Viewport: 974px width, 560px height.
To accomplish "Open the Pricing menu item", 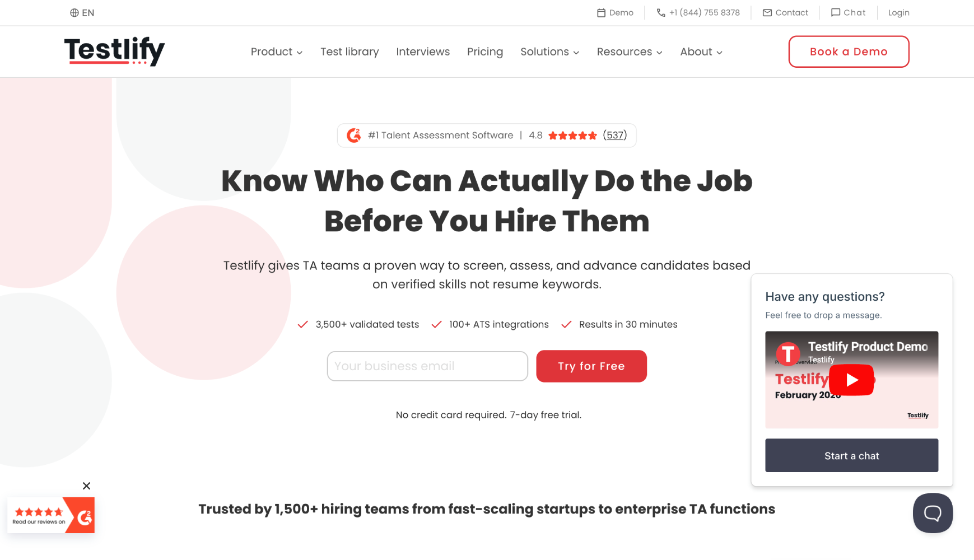I will (x=485, y=52).
